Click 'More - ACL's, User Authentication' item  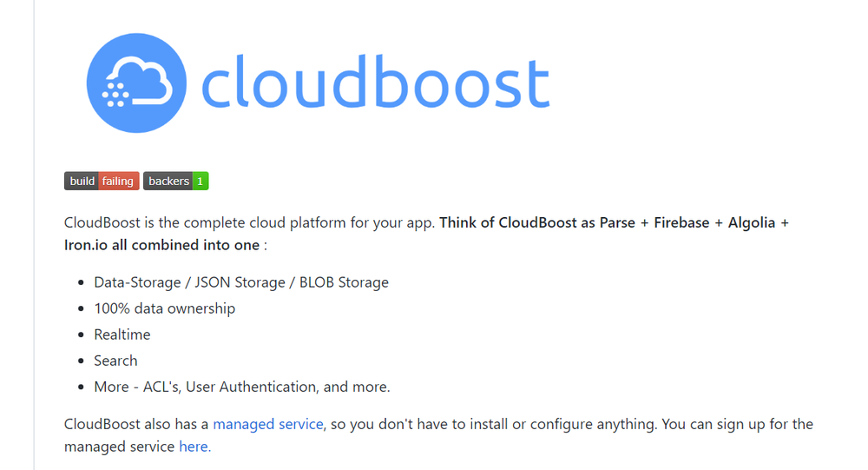coord(242,387)
